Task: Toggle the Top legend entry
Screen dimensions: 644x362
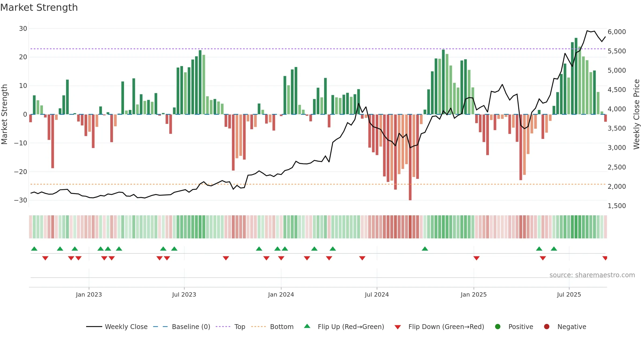Action: (230, 327)
